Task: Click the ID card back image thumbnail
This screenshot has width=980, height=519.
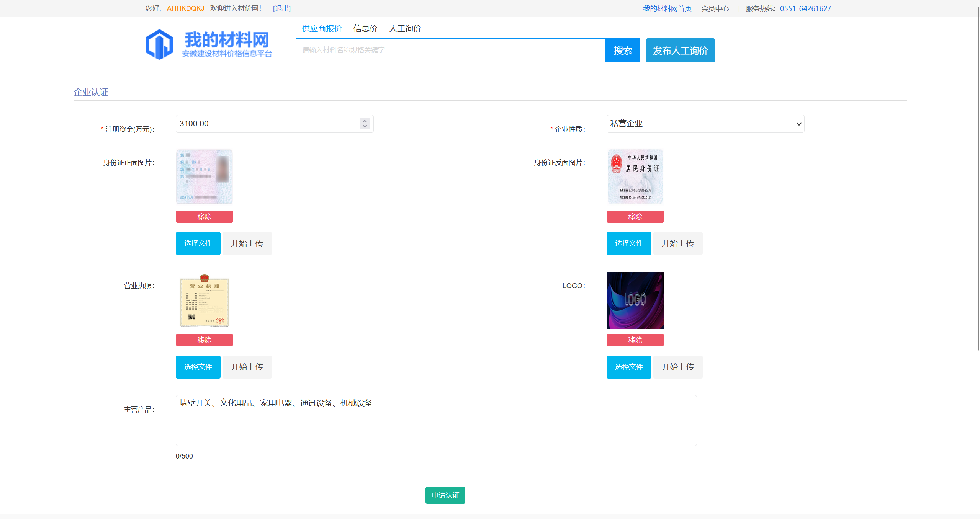Action: [x=635, y=176]
